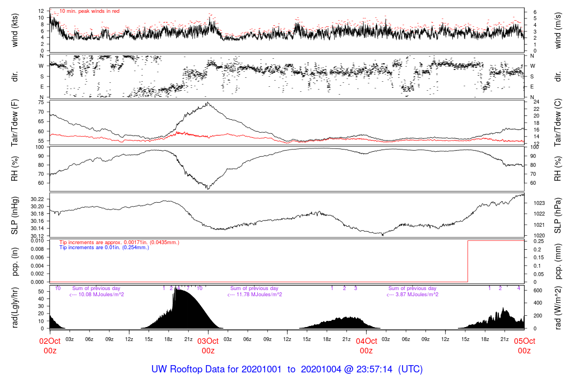This screenshot has width=574, height=392.
Task: Click the 11.78 MJoules/m^2 daily sum label
Action: click(254, 294)
